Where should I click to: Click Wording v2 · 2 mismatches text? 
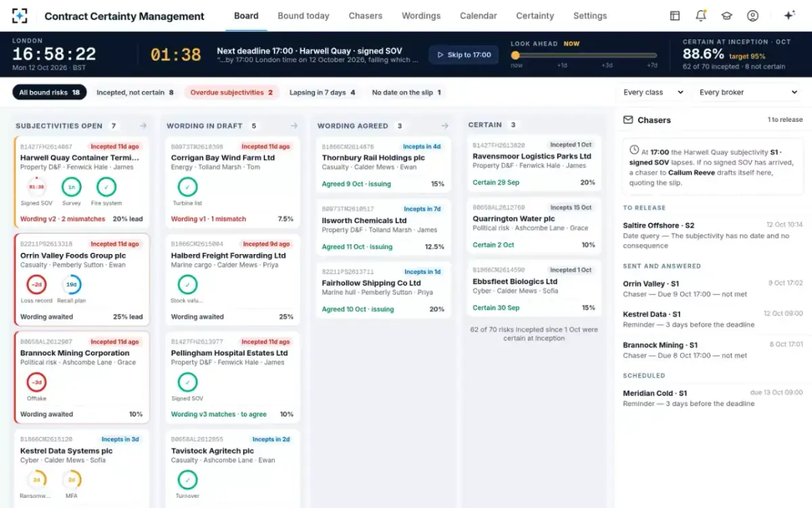point(62,219)
